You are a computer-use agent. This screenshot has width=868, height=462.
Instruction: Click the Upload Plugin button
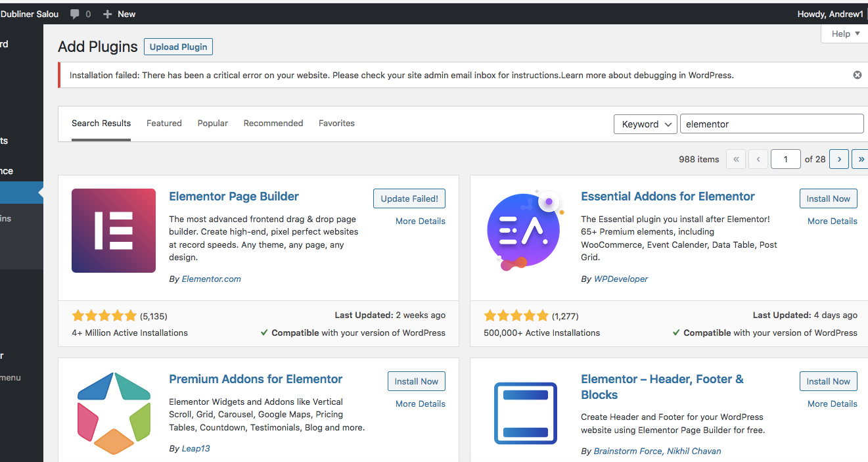click(x=178, y=47)
